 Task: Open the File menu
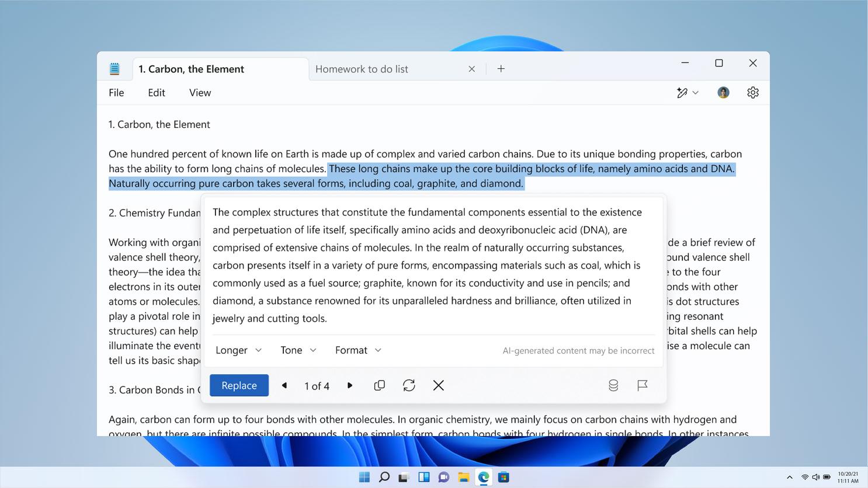[x=116, y=93]
